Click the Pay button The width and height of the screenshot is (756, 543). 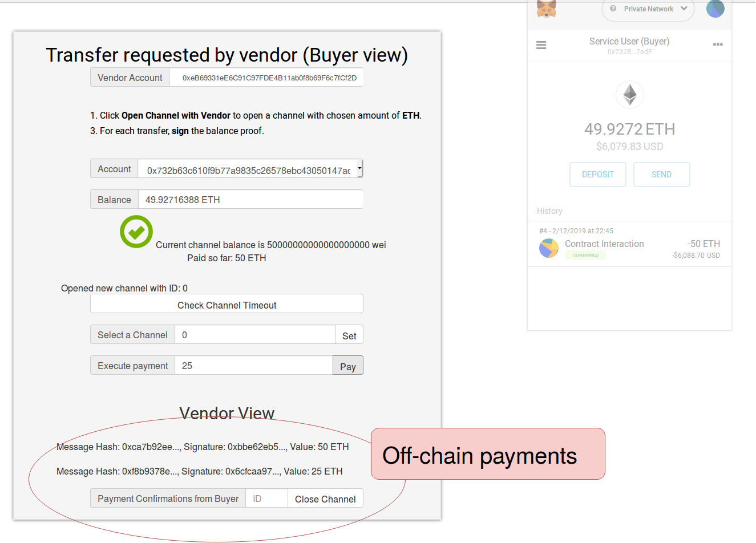tap(348, 366)
